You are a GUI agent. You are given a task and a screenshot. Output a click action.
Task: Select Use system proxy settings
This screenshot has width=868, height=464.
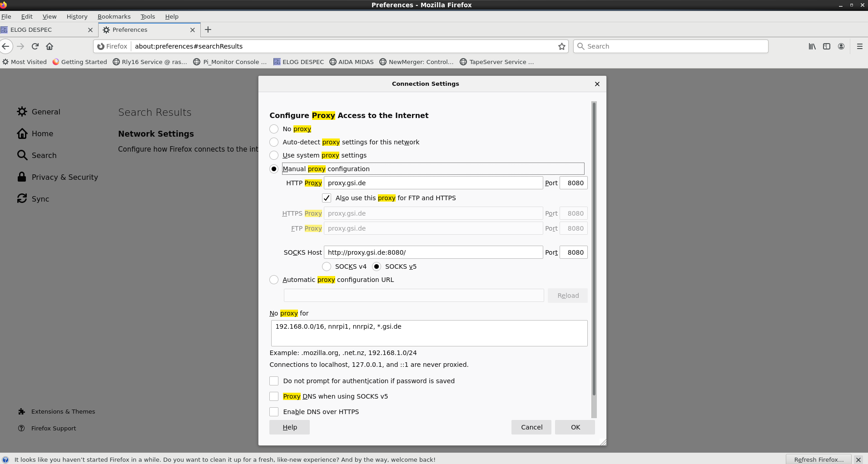pyautogui.click(x=274, y=155)
